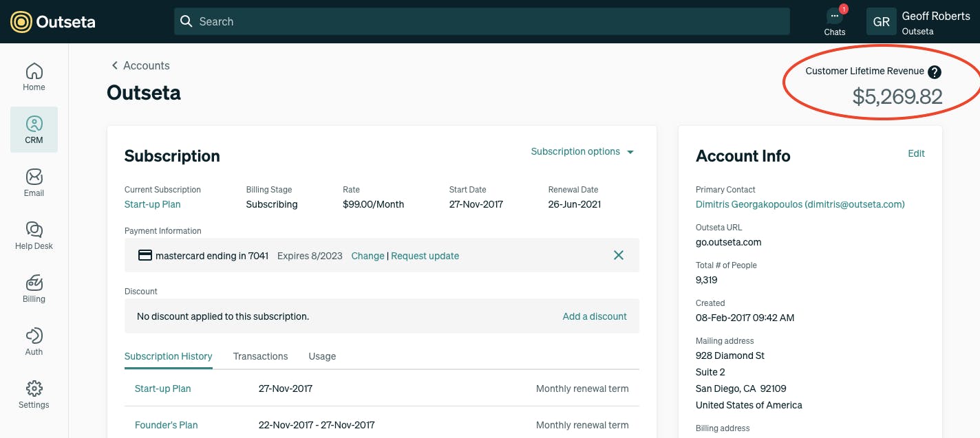Image resolution: width=980 pixels, height=438 pixels.
Task: Click the GR user avatar
Action: tap(881, 22)
